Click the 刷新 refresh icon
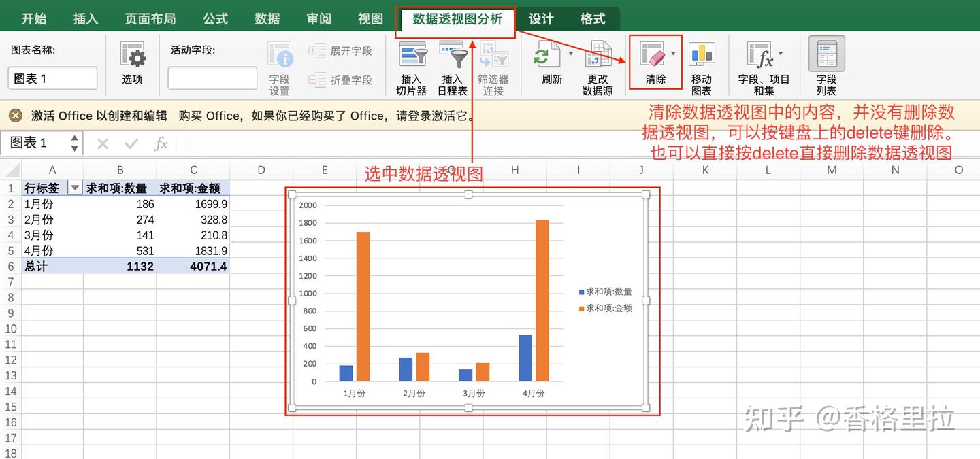Viewport: 980px width, 459px height. click(547, 55)
